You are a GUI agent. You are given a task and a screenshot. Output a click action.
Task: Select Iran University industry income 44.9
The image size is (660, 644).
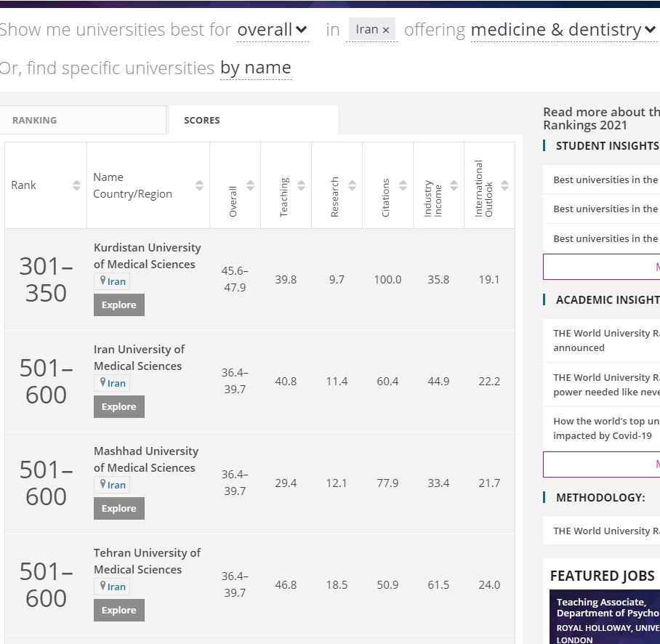coord(438,382)
